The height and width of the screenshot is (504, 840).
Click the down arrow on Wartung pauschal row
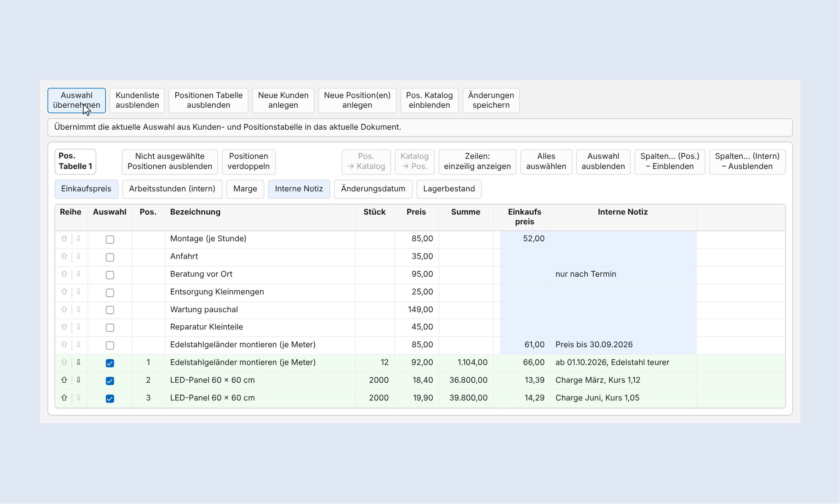(x=79, y=310)
